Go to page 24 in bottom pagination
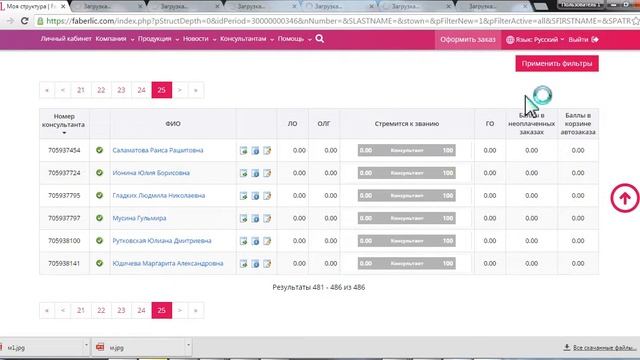 tap(141, 311)
